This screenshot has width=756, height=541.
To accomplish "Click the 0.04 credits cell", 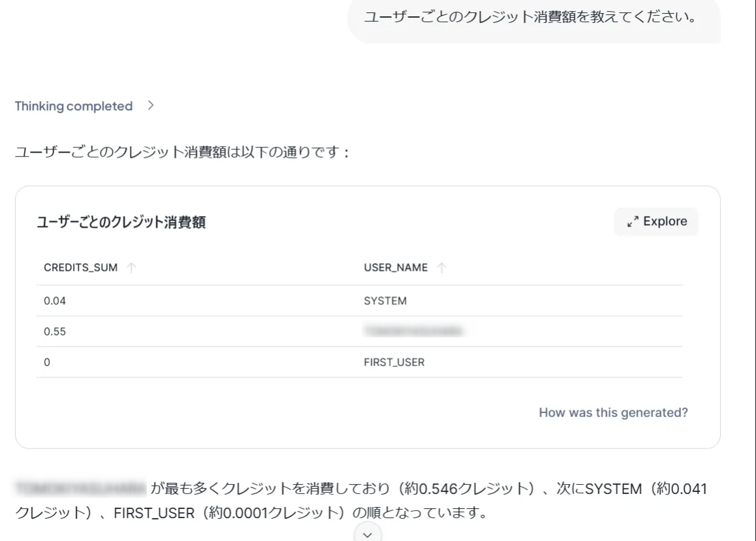I will (55, 301).
